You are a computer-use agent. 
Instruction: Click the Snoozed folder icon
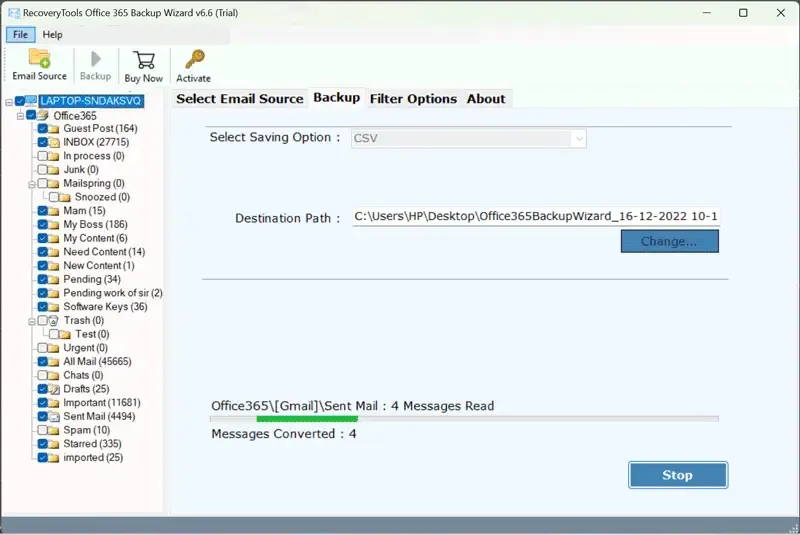click(x=65, y=197)
